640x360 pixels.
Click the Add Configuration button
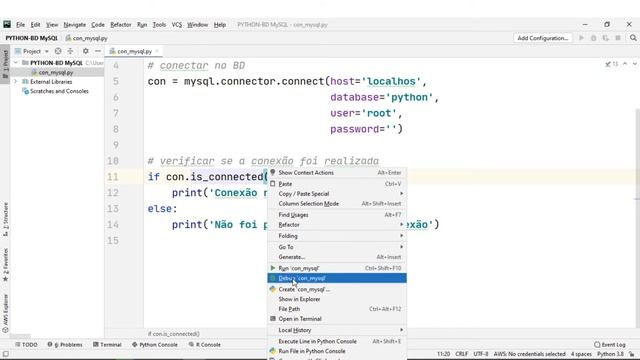pyautogui.click(x=542, y=38)
